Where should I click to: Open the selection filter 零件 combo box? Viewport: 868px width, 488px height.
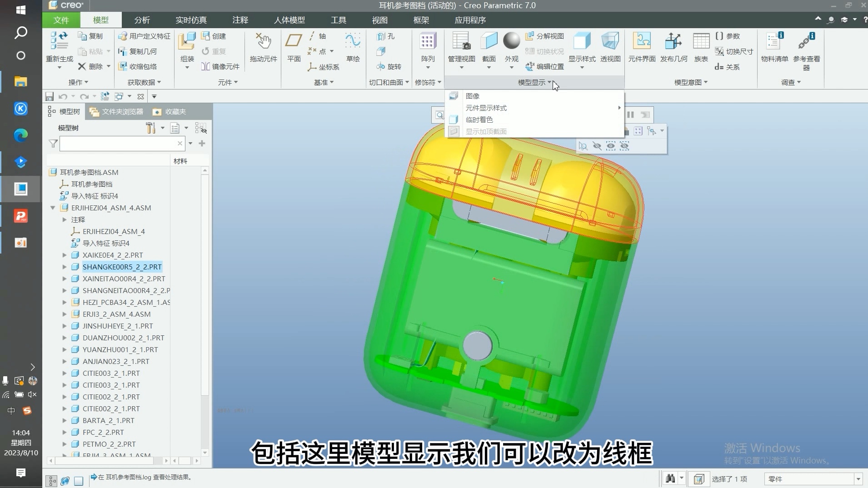pyautogui.click(x=813, y=479)
